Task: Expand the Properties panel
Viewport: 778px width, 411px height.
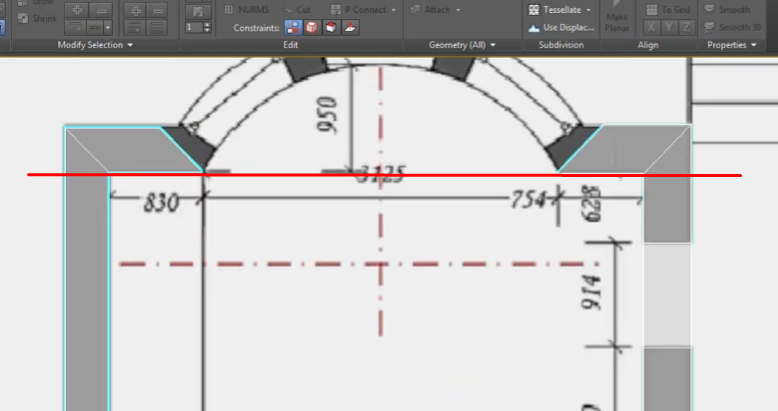Action: click(x=732, y=45)
